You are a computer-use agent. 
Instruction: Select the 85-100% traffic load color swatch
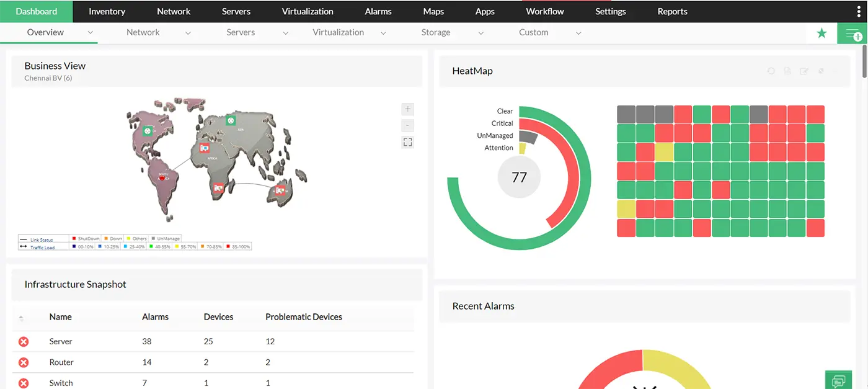pos(228,246)
